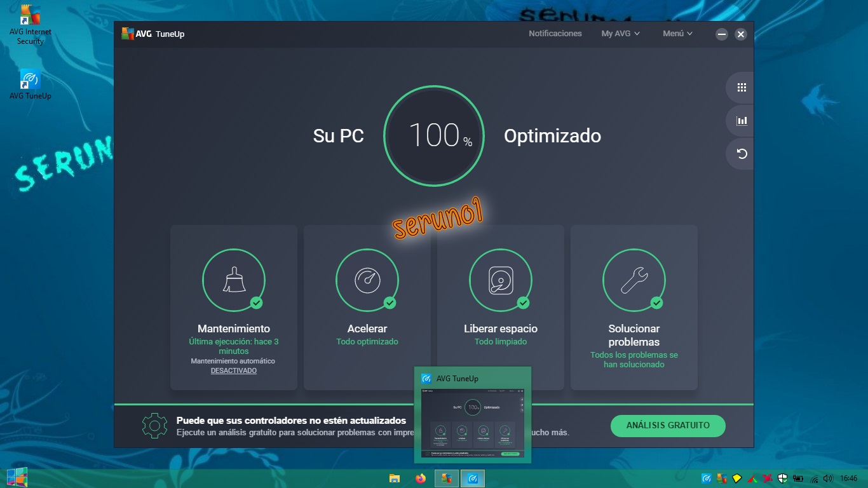
Task: Open Notificaciones in the title bar
Action: (555, 34)
